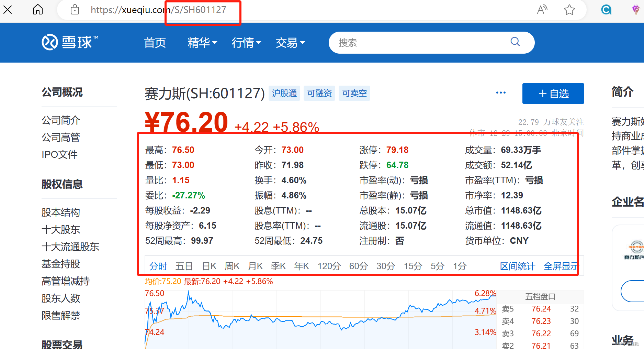Go to 首页 in navigation
Viewport: 644px width, 349px height.
[155, 43]
